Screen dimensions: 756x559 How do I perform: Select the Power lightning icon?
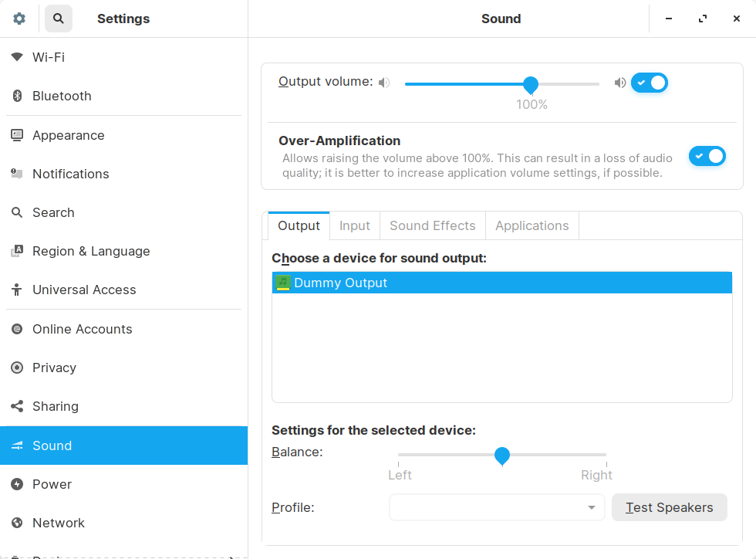pos(17,484)
